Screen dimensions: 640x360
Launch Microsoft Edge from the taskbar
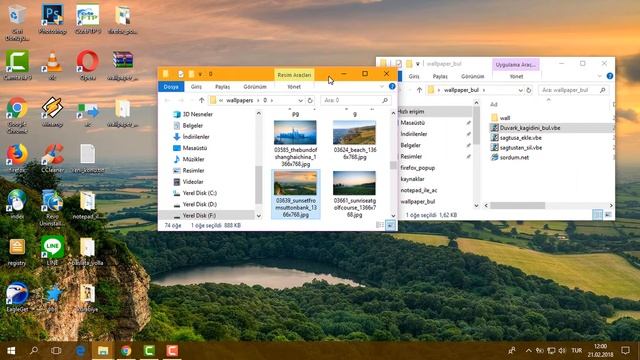[80, 351]
